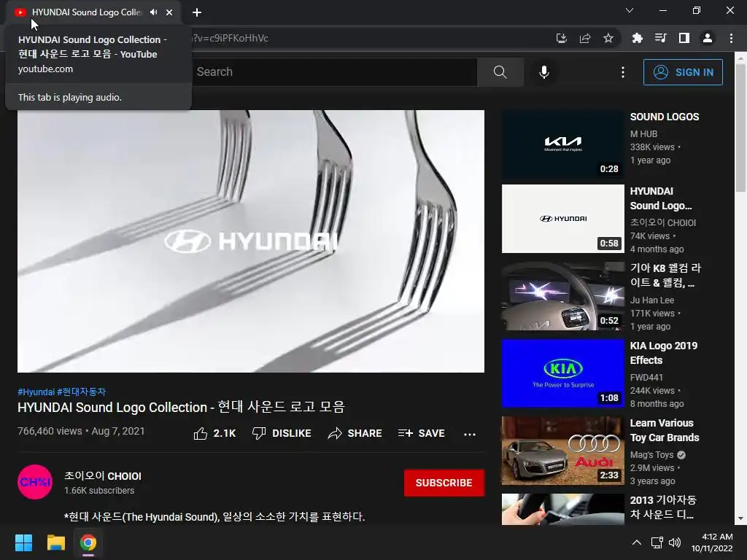Open the HYUNDAI Sound Logo 0:58 thumbnail

pos(562,219)
